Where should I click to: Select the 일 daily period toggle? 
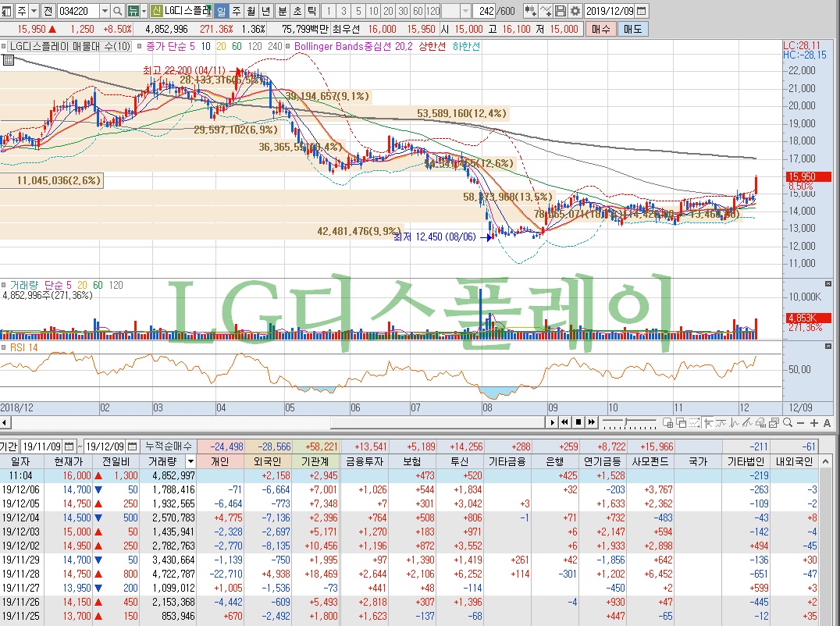(221, 11)
